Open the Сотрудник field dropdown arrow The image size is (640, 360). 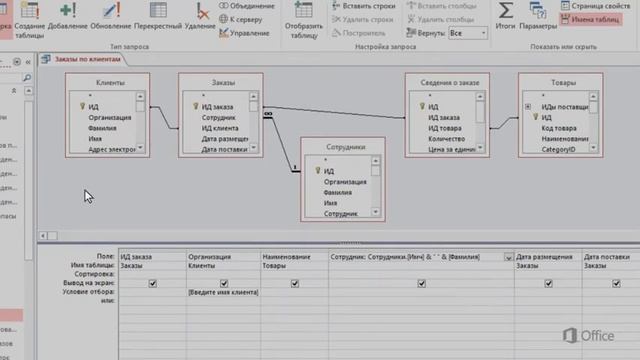tap(508, 257)
